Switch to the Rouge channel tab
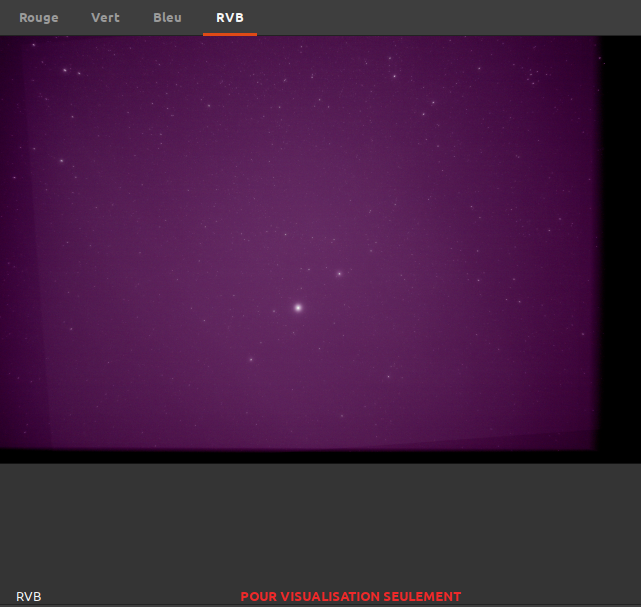This screenshot has height=607, width=641. (39, 18)
